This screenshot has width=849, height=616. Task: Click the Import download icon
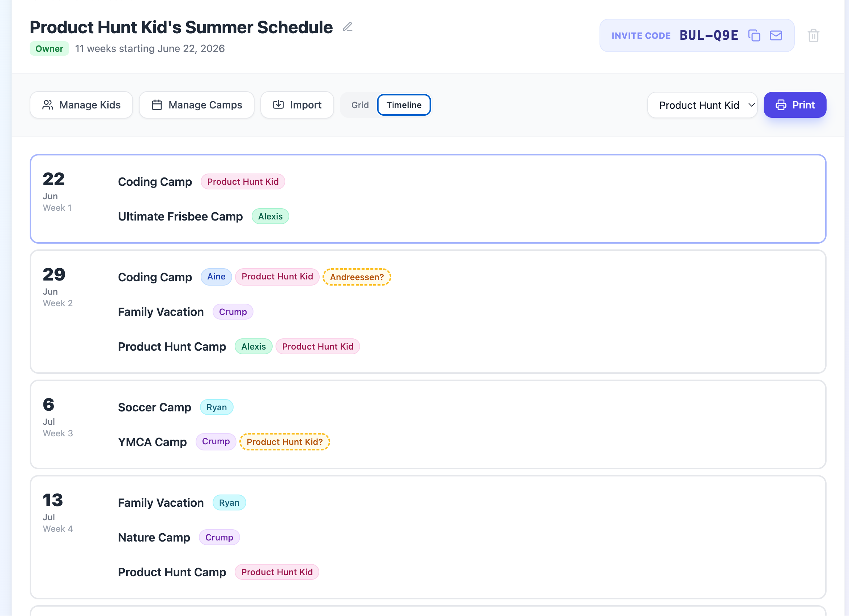[x=278, y=105]
